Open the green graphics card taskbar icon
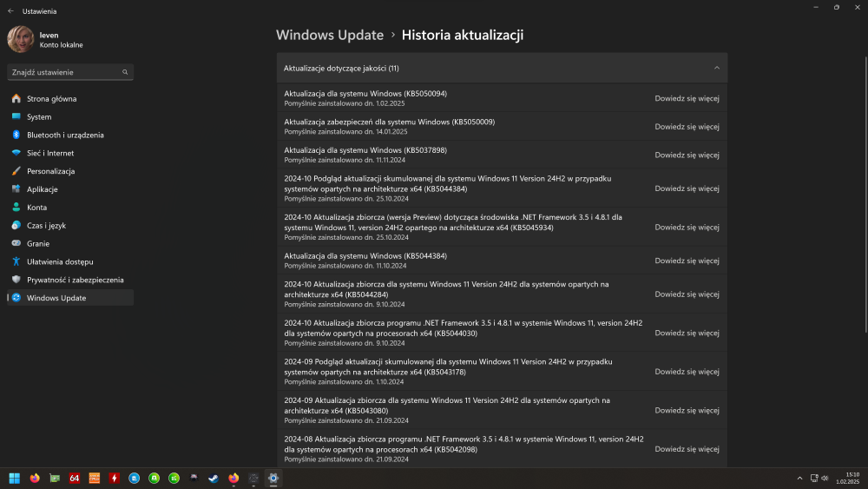The height and width of the screenshot is (489, 868). 54,478
